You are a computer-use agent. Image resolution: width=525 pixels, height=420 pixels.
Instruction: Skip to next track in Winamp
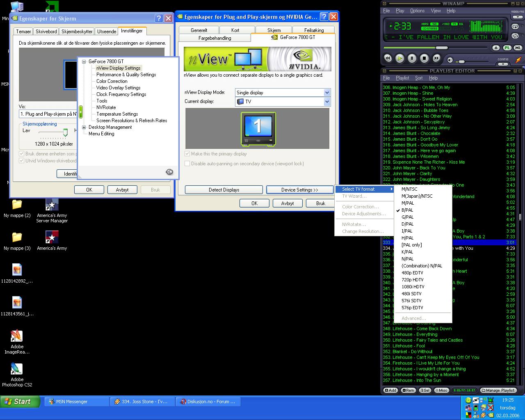[436, 58]
